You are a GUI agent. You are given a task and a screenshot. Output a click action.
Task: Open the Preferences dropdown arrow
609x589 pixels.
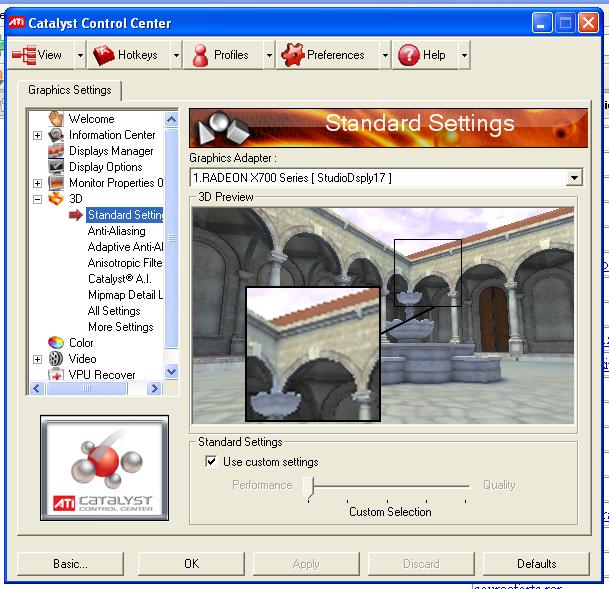click(385, 55)
